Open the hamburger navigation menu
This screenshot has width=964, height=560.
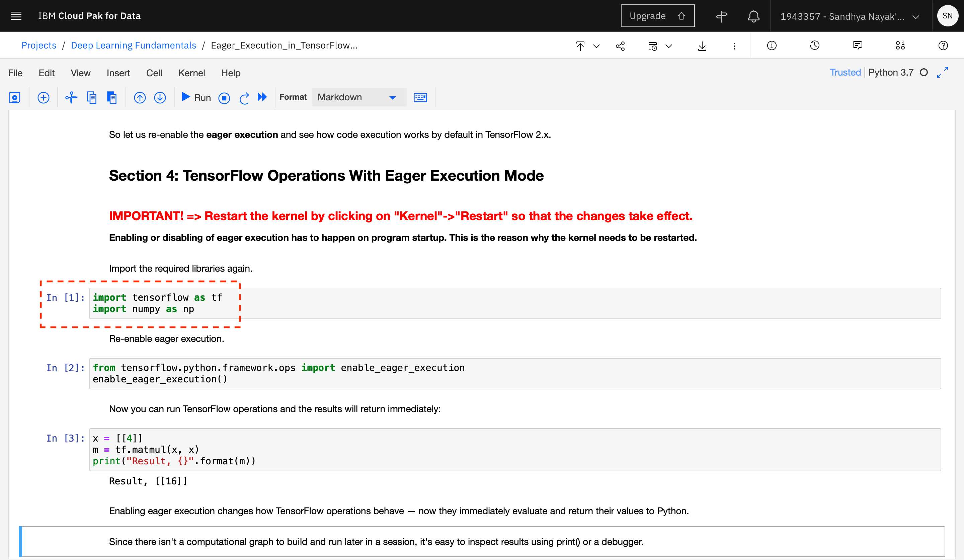(x=16, y=16)
